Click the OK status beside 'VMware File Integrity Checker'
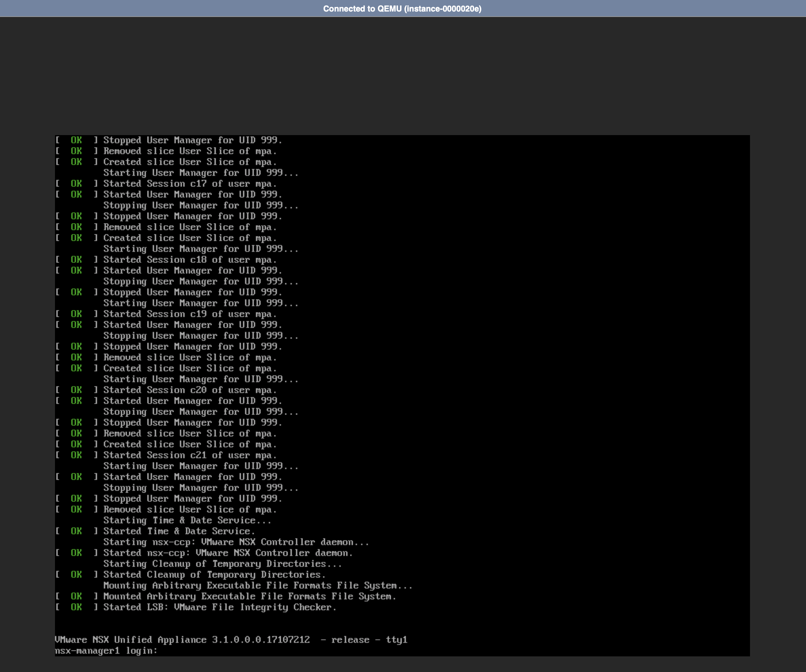This screenshot has width=806, height=672. click(x=76, y=607)
